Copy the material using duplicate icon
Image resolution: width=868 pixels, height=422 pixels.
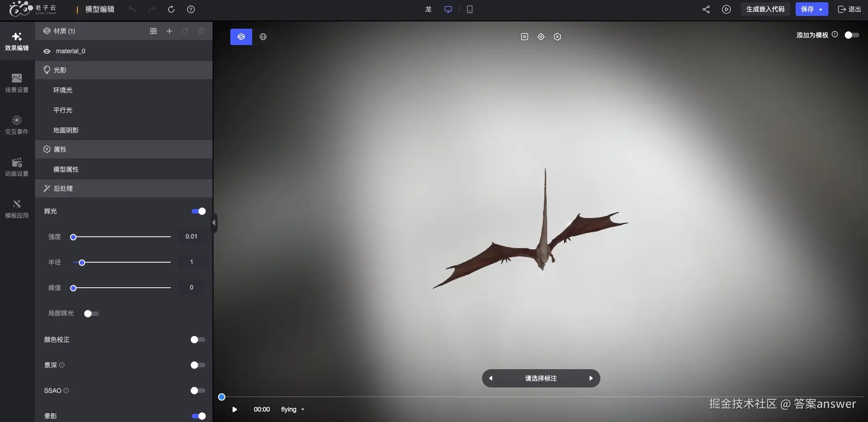185,31
